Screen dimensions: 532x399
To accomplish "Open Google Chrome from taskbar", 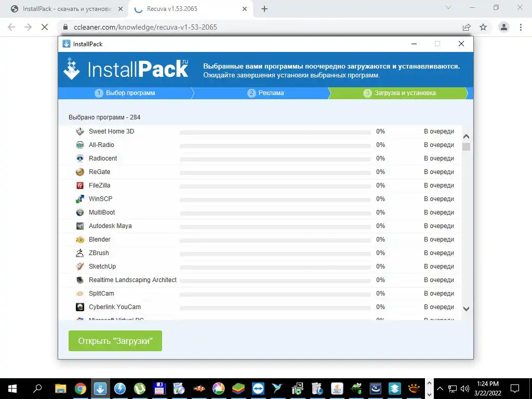I will (81, 389).
